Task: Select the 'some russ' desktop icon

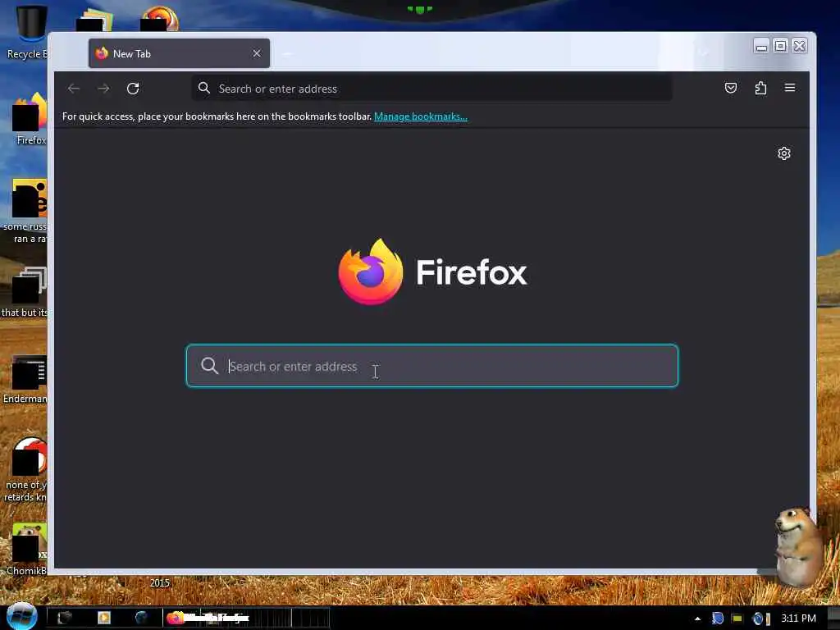Action: tap(25, 212)
